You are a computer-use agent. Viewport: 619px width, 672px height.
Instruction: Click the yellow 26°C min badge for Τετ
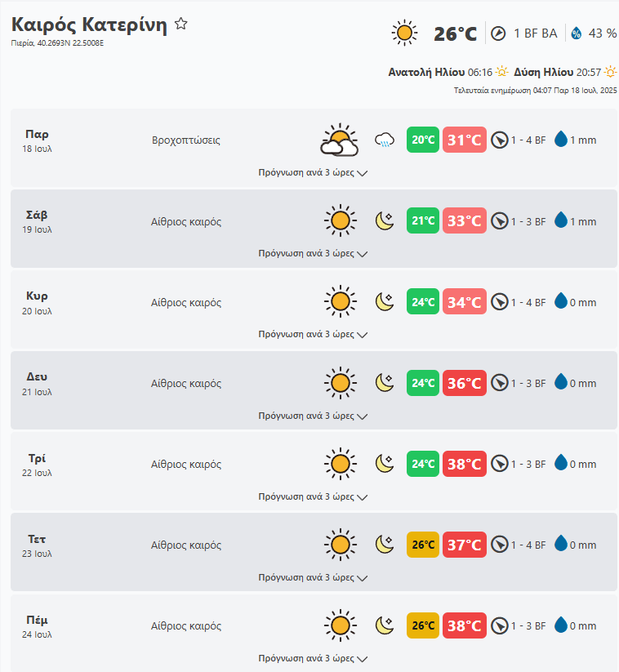click(423, 545)
